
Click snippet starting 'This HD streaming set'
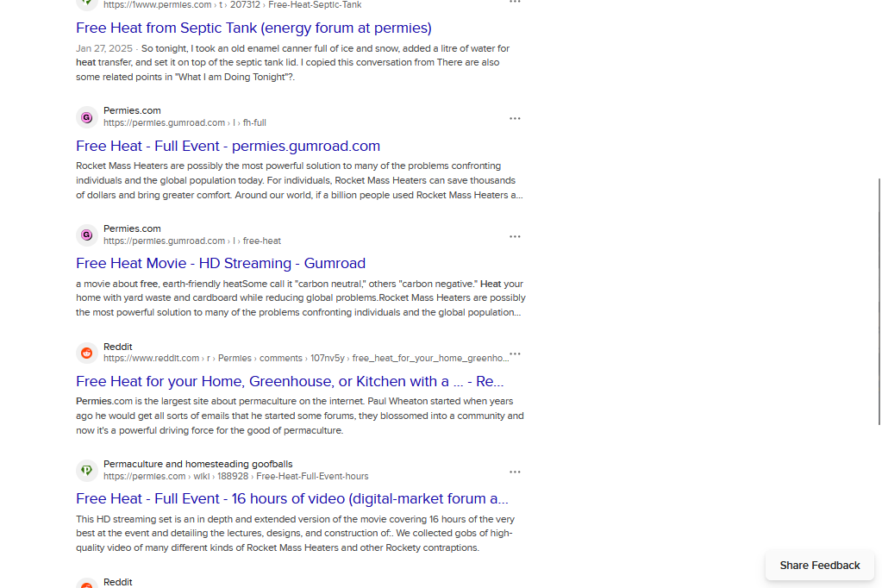pos(296,534)
